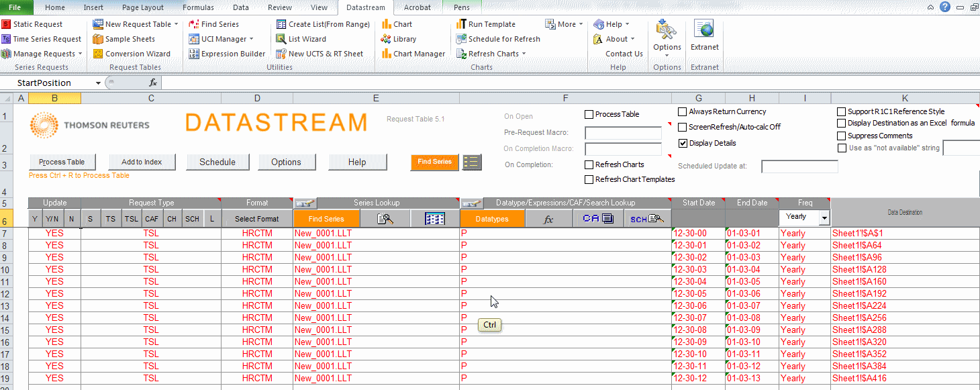
Task: Click the SCH search lookup icon
Action: point(647,218)
